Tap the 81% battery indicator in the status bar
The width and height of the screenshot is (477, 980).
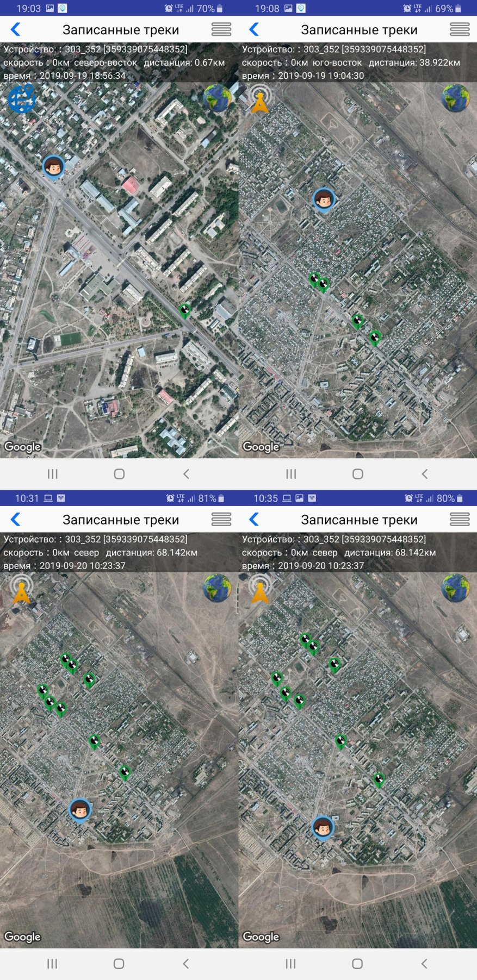(x=211, y=498)
